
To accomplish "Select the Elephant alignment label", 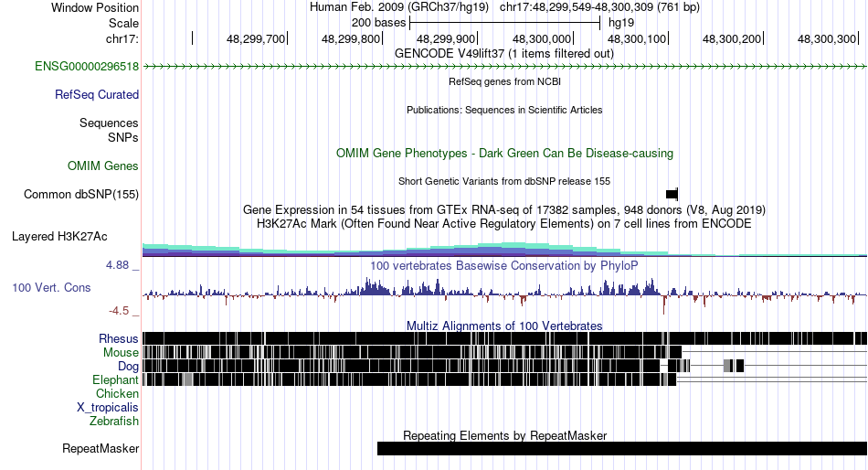I will click(115, 380).
